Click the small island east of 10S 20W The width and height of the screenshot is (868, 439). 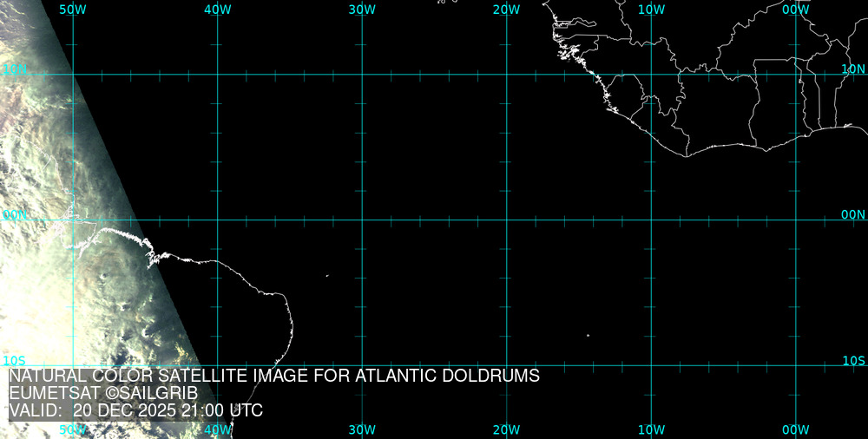coord(588,336)
